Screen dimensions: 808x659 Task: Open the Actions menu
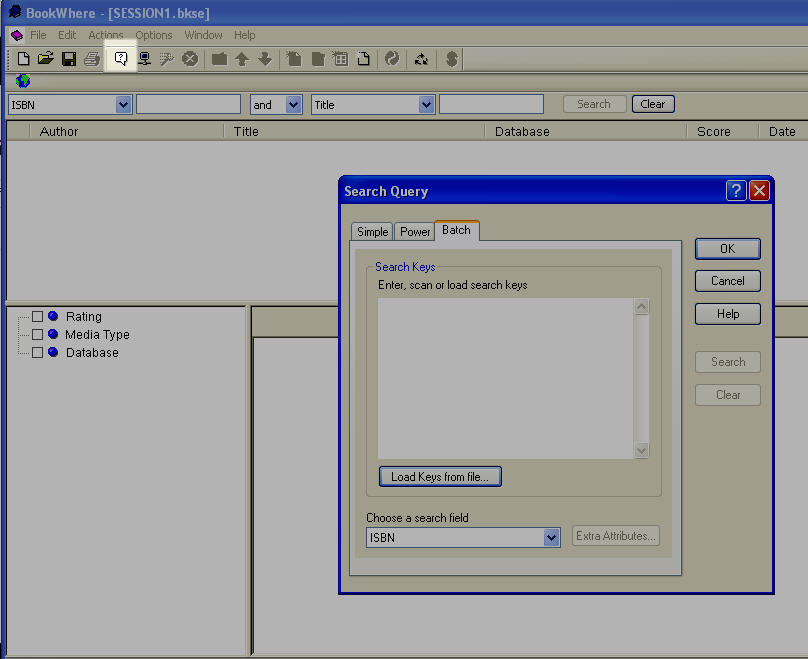pyautogui.click(x=106, y=35)
